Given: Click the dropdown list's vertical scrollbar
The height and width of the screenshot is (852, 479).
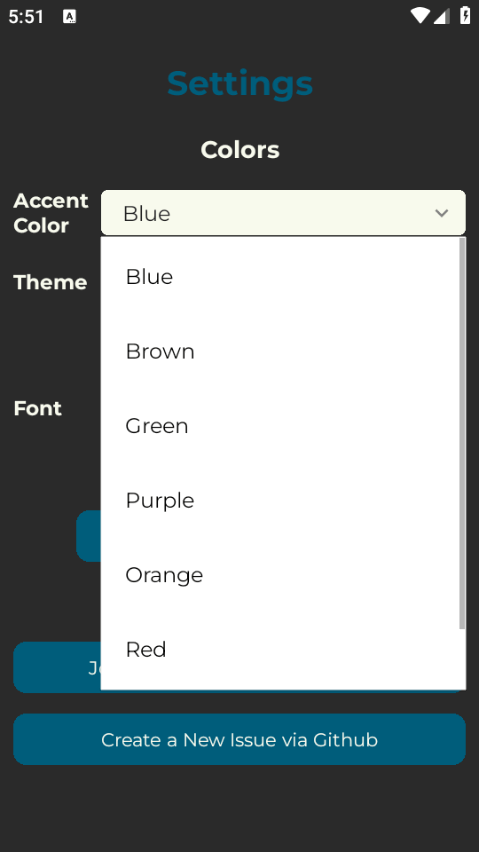Looking at the screenshot, I should [x=462, y=434].
